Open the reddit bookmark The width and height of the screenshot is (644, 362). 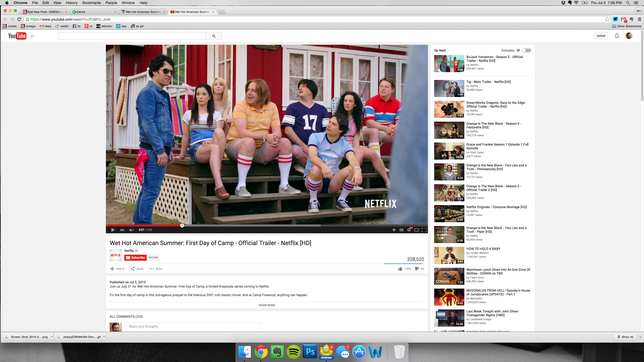coord(62,26)
